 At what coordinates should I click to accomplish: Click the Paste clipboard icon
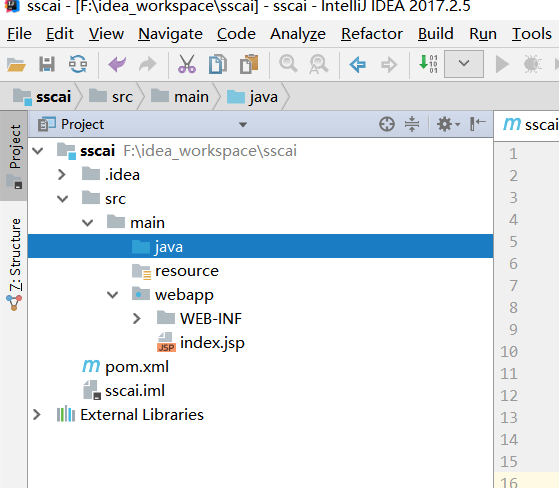(x=249, y=65)
